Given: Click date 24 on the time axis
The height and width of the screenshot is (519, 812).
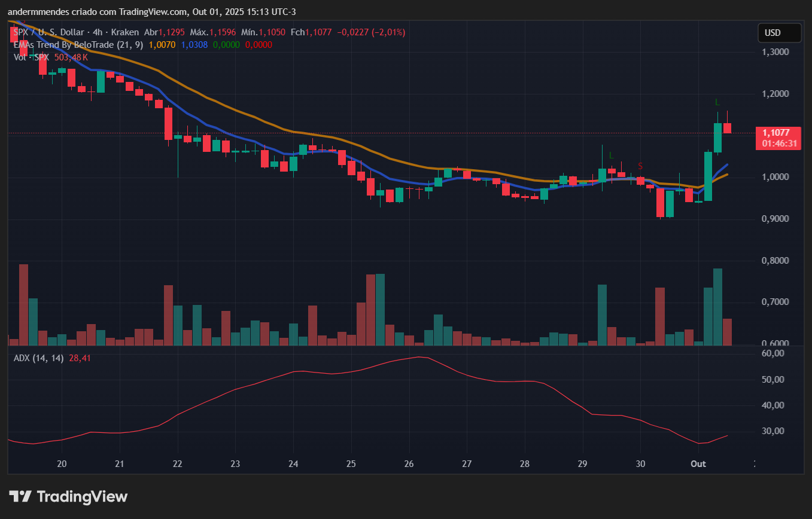Looking at the screenshot, I should [x=293, y=464].
